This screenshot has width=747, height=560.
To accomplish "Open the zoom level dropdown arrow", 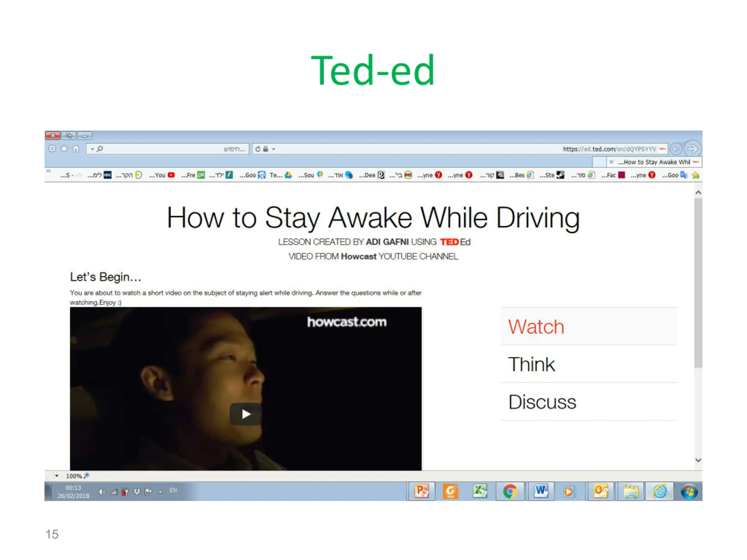I will 57,476.
